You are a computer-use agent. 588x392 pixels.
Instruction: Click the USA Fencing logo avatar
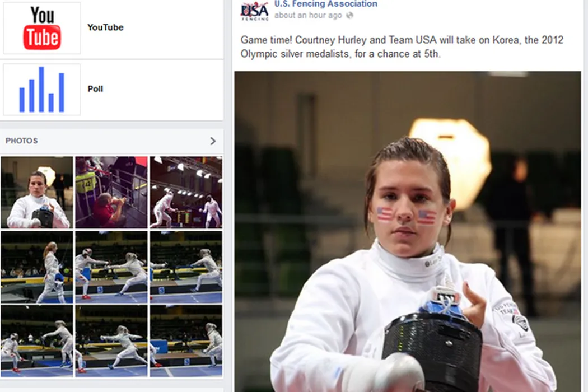[x=255, y=11]
